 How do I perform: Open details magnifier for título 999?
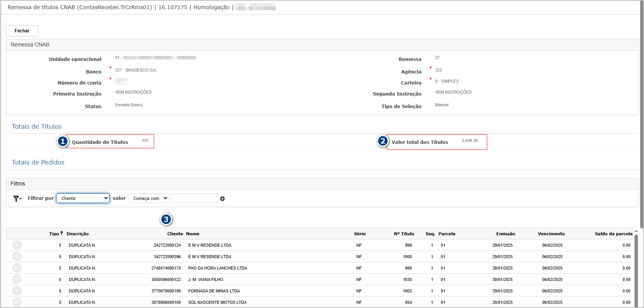[17, 245]
